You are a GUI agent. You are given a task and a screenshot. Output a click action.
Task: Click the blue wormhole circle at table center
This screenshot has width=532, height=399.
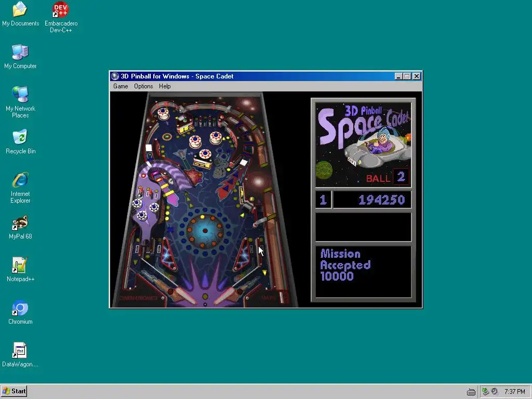pyautogui.click(x=205, y=231)
